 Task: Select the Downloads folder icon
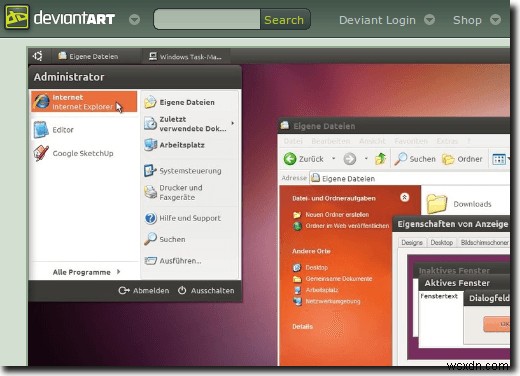tap(437, 203)
